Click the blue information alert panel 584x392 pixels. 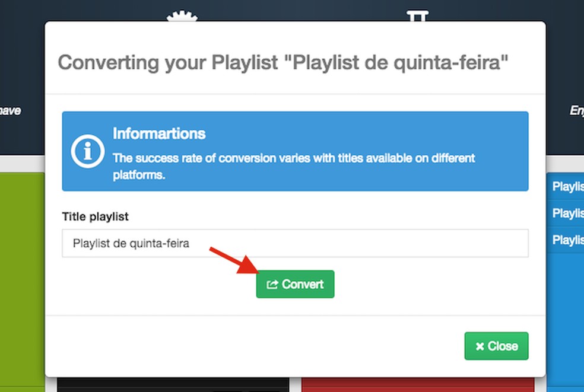[x=295, y=151]
